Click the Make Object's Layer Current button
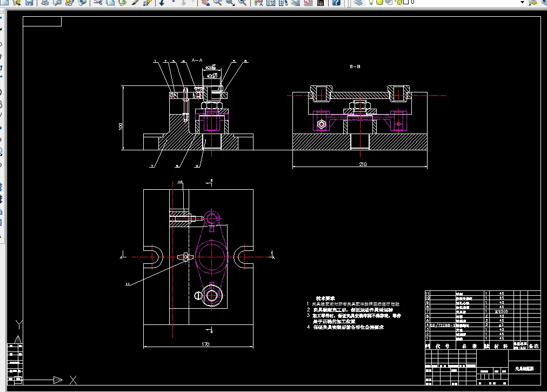Viewport: 547px width, 392px height. [532, 2]
